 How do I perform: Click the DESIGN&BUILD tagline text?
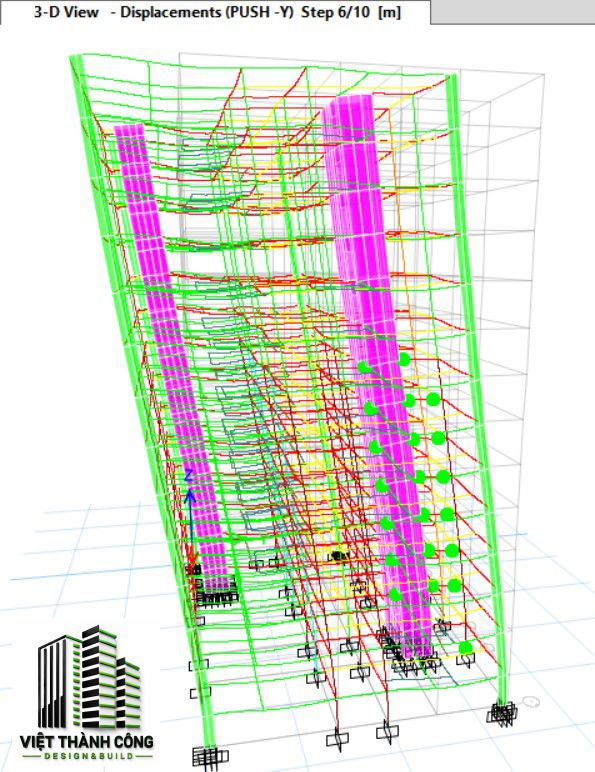pyautogui.click(x=88, y=756)
